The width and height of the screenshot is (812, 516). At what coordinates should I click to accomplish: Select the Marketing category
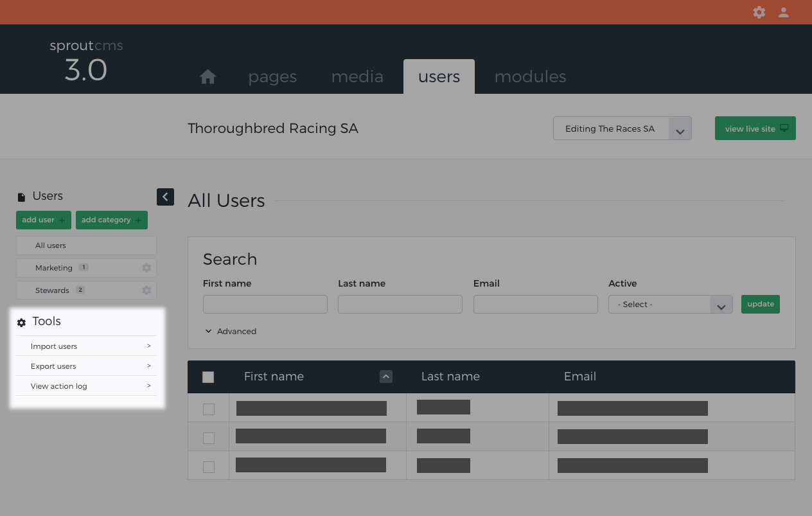86,268
